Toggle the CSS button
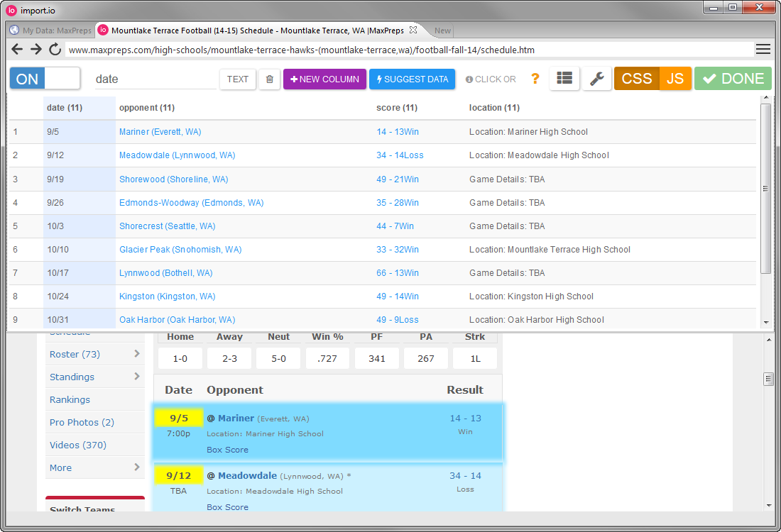Screen dimensions: 781x532 pyautogui.click(x=637, y=79)
